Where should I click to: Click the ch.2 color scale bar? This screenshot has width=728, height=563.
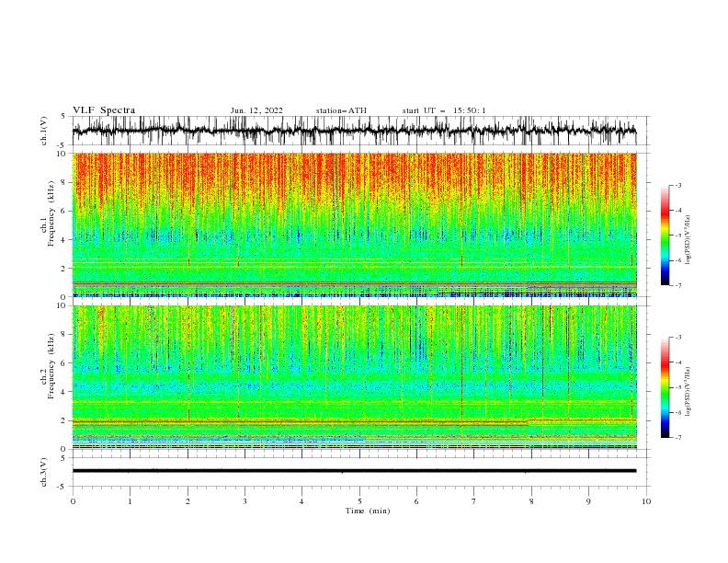(665, 387)
